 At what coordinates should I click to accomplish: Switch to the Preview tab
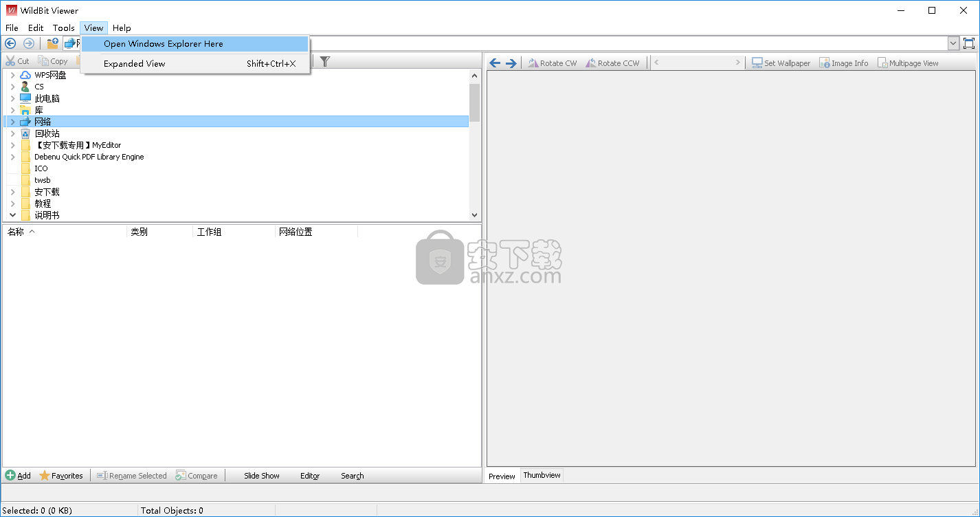tap(502, 476)
